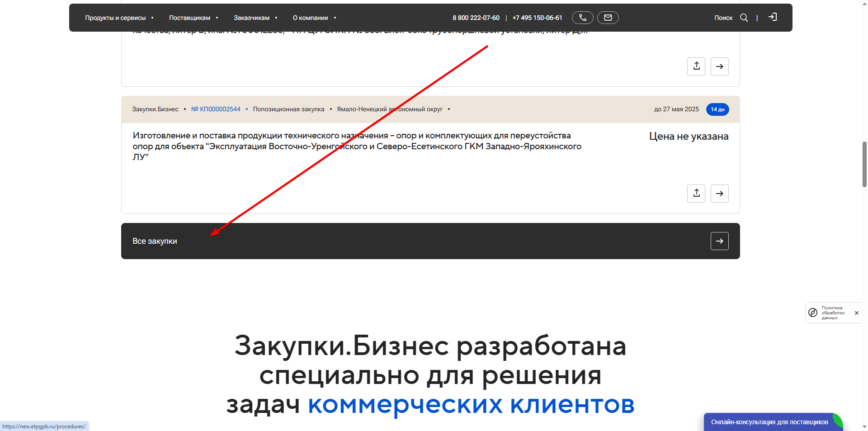Open search via the Поиск label
The image size is (868, 431).
pos(723,18)
